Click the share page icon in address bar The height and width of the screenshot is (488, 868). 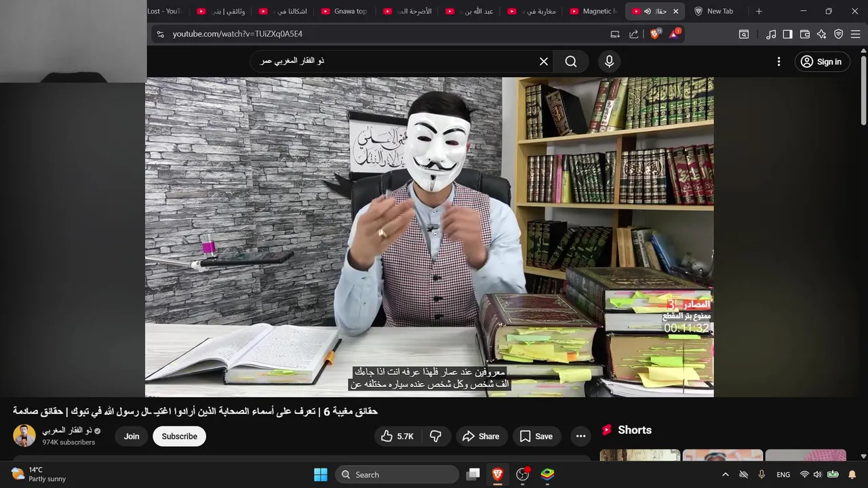click(x=633, y=34)
